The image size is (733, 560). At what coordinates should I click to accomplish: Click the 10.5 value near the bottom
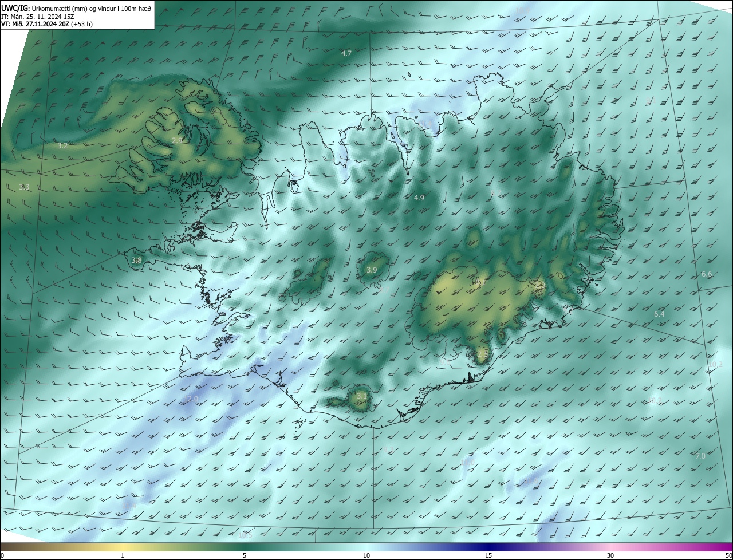[245, 535]
